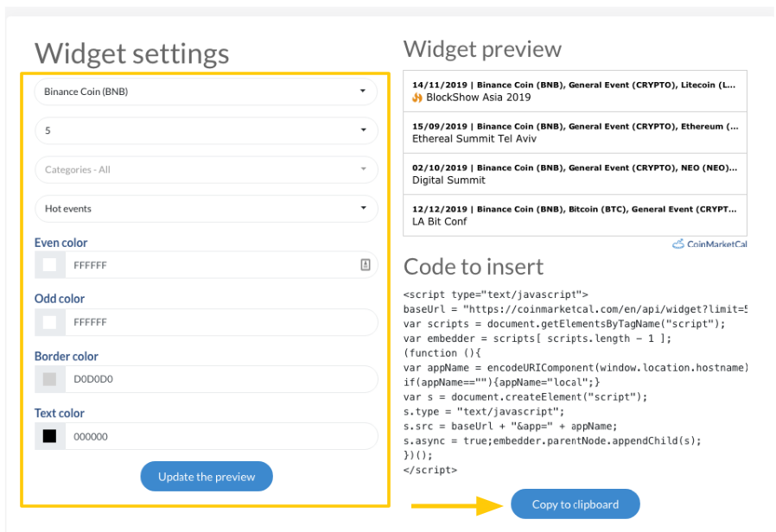Click the 14/11/2019 event date header
776x532 pixels.
(x=574, y=85)
